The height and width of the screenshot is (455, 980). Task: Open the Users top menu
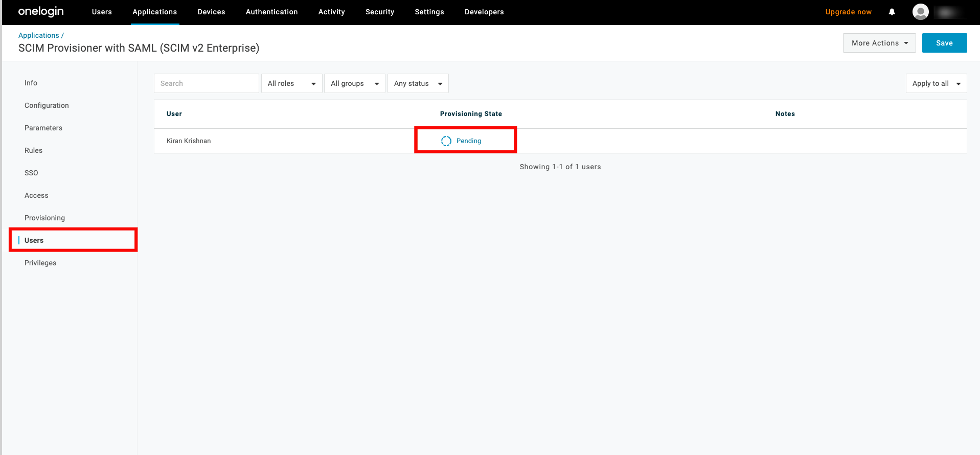pos(102,12)
